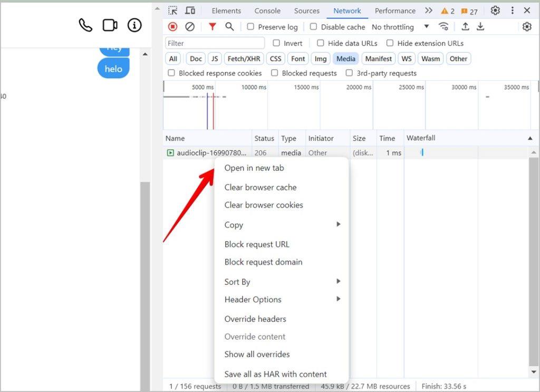Enable Disable cache checkbox
Screen dimensions: 540x392
coord(313,26)
